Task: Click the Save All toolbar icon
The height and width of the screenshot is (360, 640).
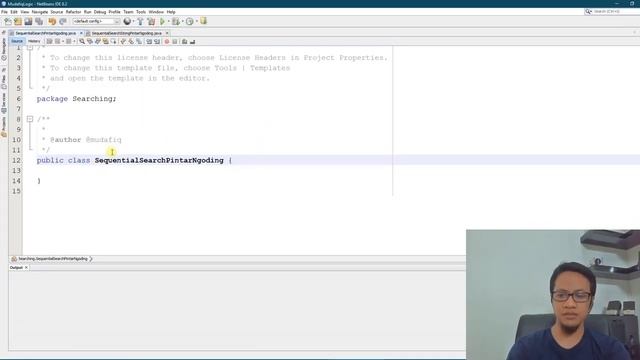Action: click(39, 21)
